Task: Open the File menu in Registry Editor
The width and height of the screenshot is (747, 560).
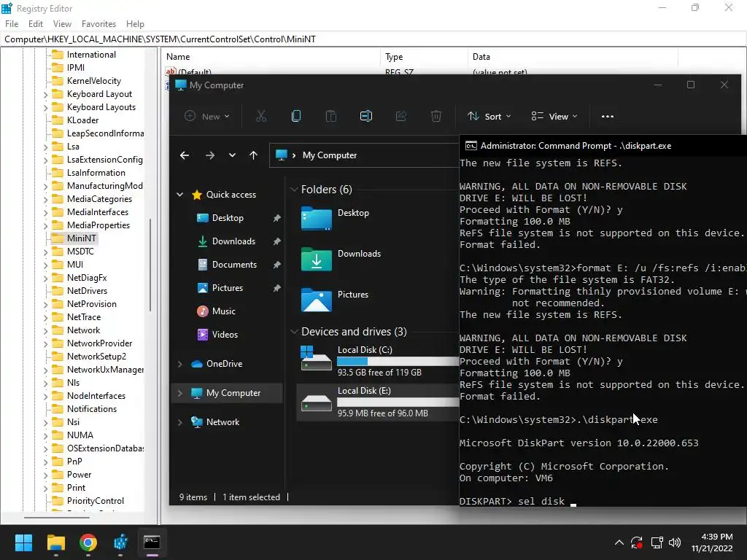Action: point(12,24)
